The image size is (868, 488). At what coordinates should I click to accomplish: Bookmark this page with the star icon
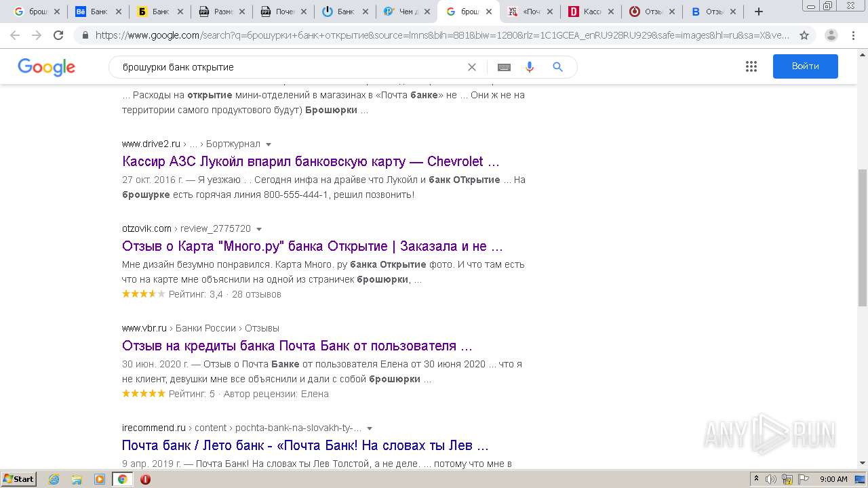point(804,35)
